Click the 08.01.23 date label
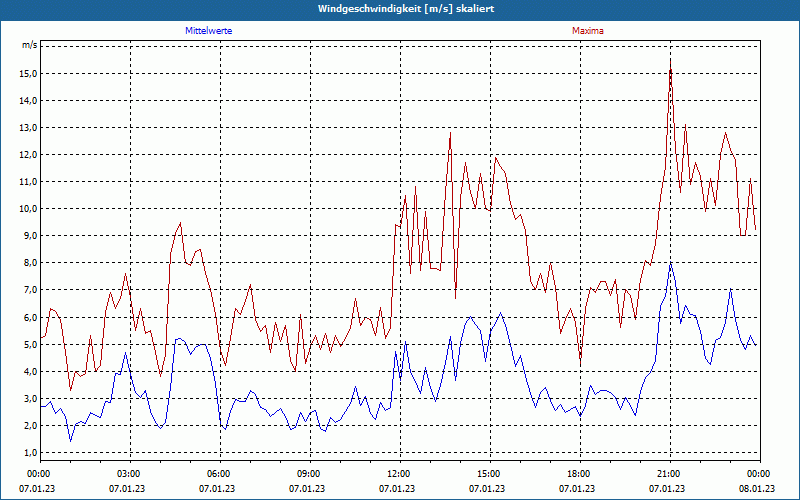This screenshot has height=500, width=800. point(757,488)
